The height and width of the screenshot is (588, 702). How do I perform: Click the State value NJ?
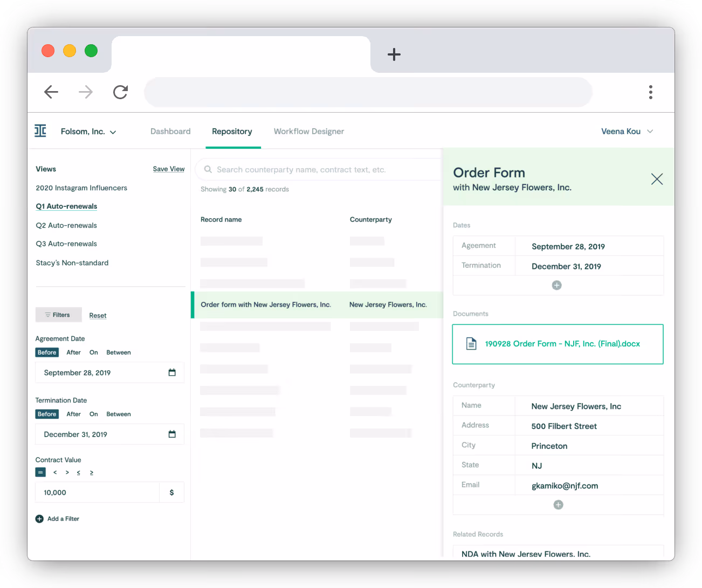tap(537, 466)
